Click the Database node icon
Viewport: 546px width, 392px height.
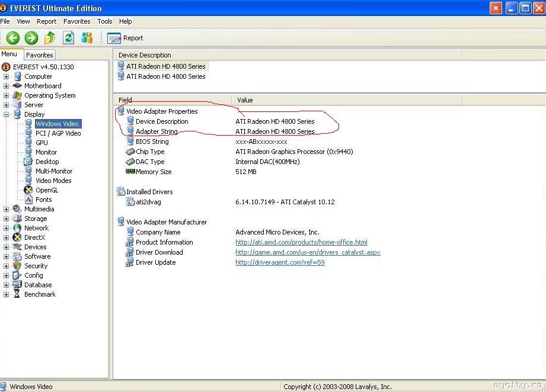tap(17, 284)
